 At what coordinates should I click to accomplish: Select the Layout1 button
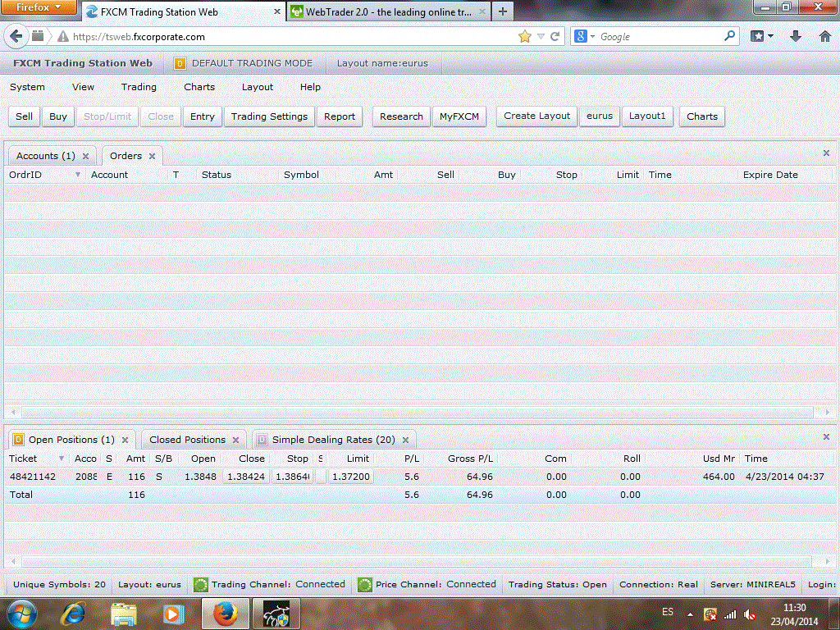click(647, 116)
